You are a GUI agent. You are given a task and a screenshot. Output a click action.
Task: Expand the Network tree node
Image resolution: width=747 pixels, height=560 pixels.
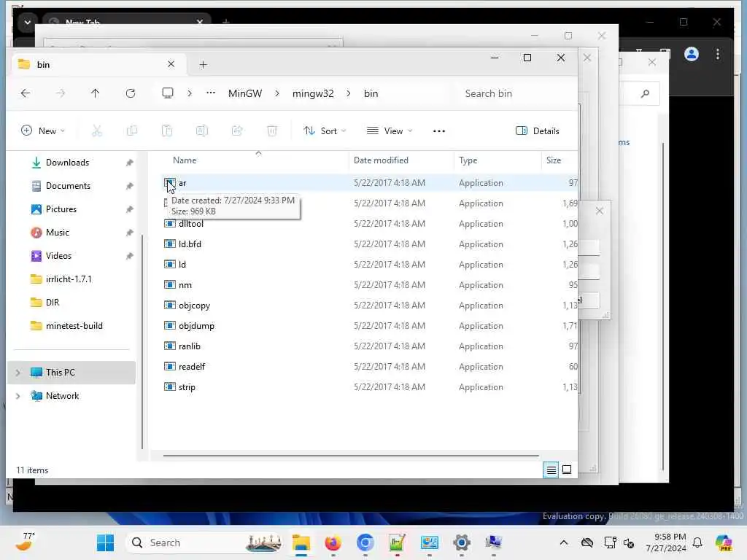point(18,396)
